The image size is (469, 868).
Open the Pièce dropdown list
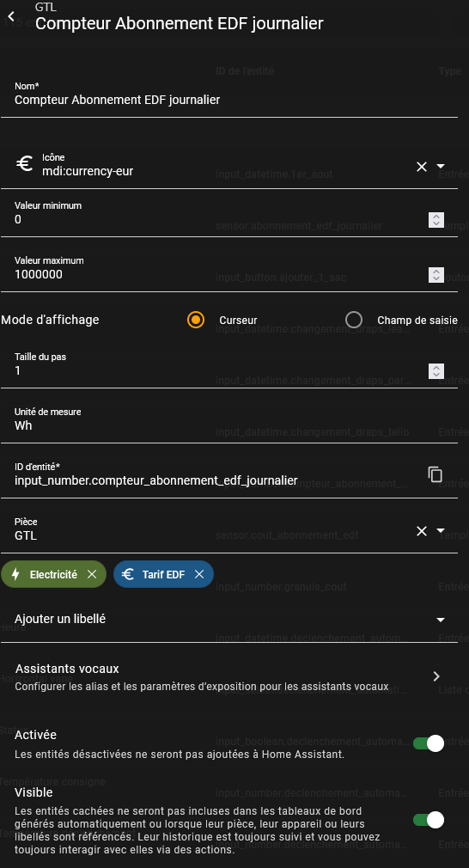tap(441, 531)
